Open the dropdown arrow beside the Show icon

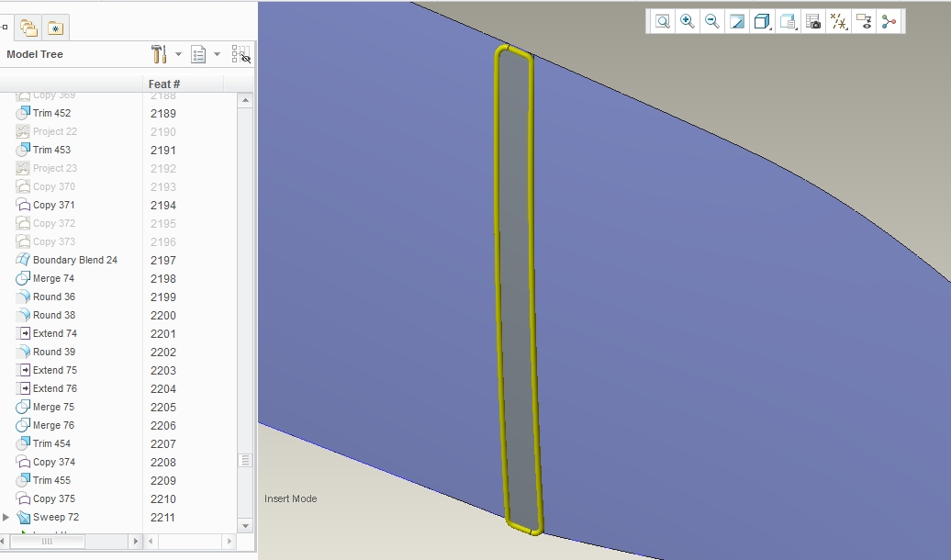pyautogui.click(x=217, y=54)
